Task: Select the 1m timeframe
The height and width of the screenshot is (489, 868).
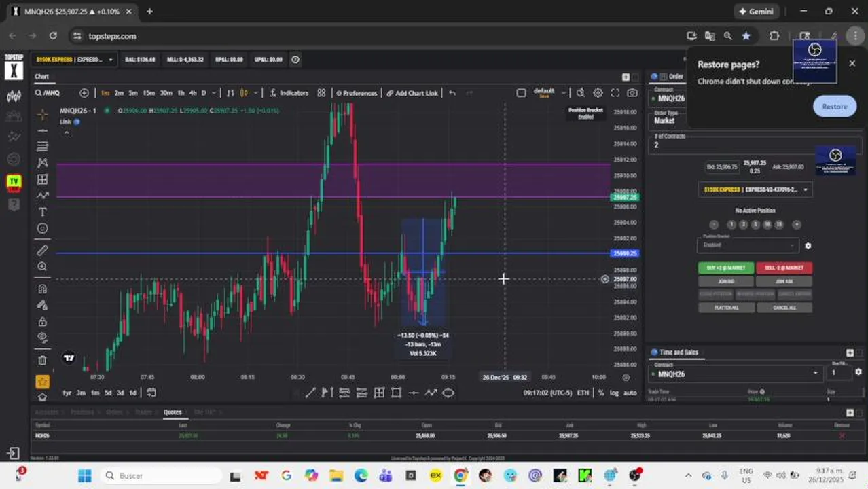Action: coord(105,93)
